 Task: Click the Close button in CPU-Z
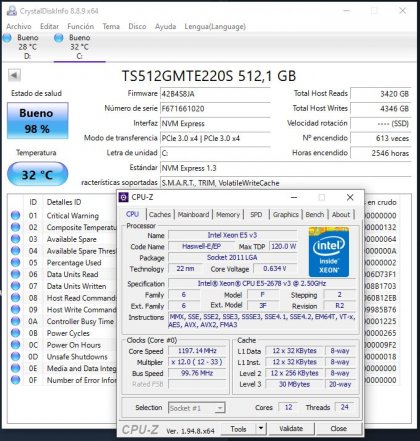[x=339, y=428]
